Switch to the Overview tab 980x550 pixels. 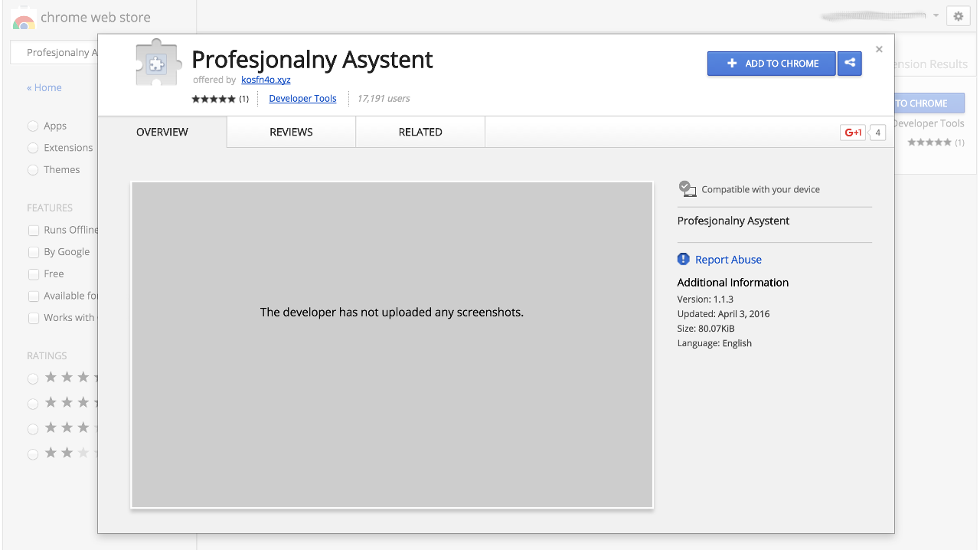(162, 132)
